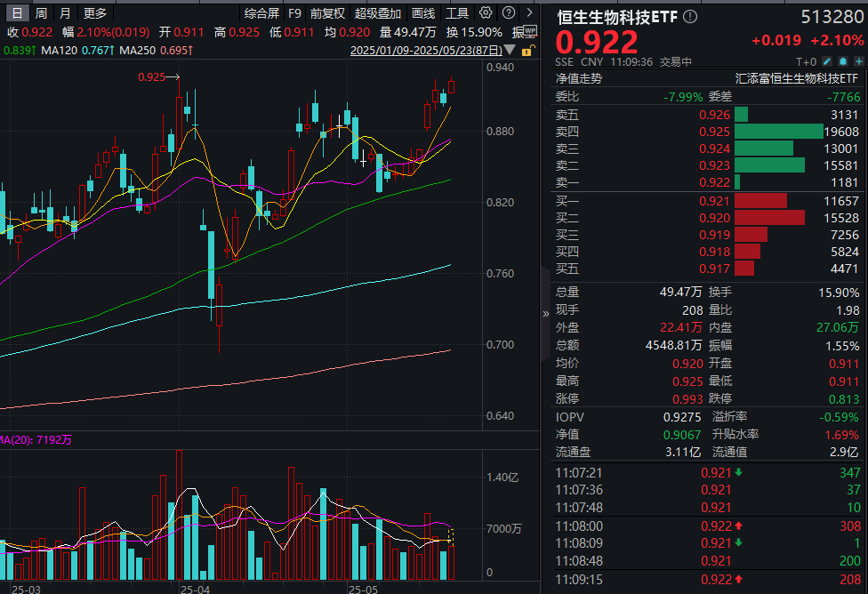Open F9 detailed data
868x594 pixels.
[294, 13]
